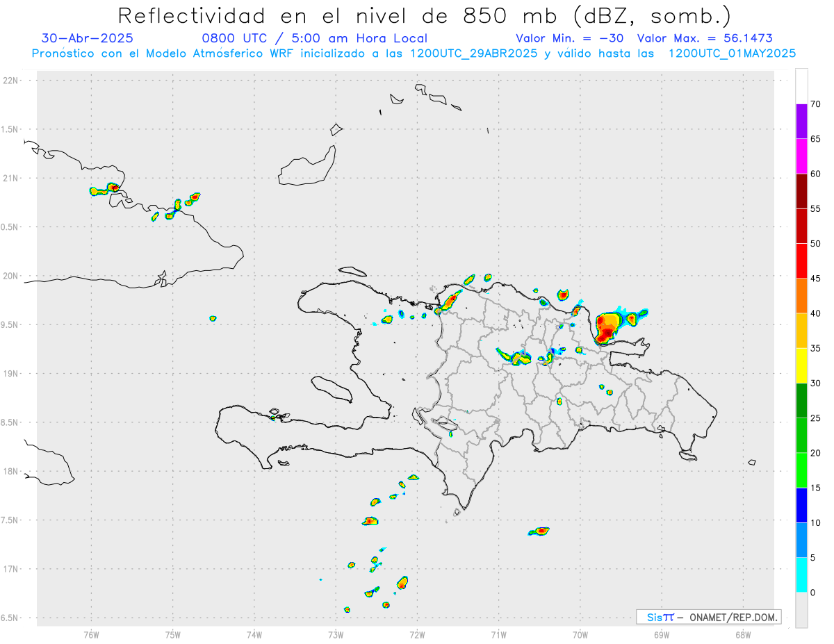The width and height of the screenshot is (834, 644).
Task: Click the colorbar value label '55'
Action: click(x=816, y=209)
